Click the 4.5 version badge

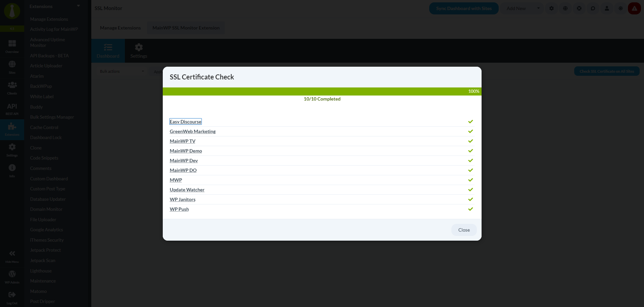pos(12,29)
